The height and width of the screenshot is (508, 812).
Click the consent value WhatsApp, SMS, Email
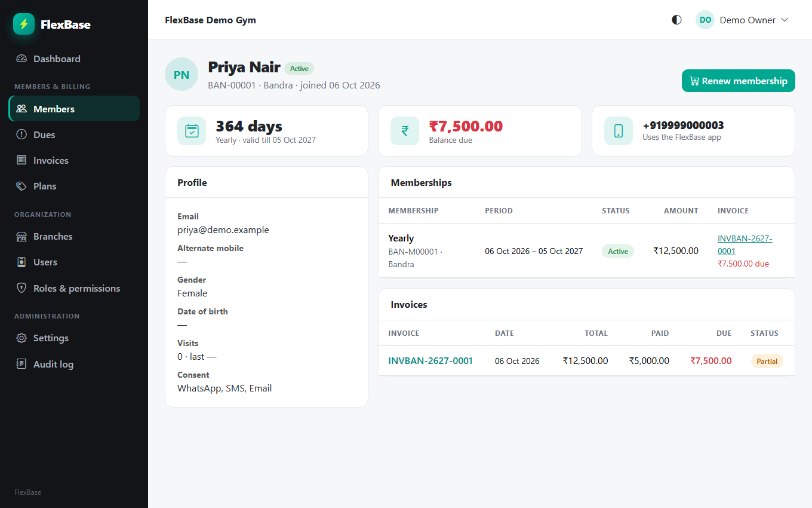click(224, 388)
